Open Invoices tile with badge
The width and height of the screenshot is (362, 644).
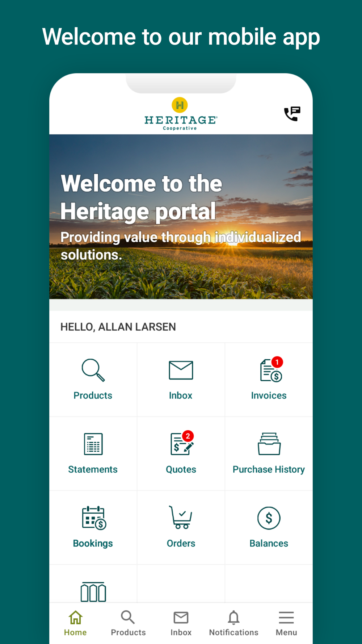click(x=269, y=380)
